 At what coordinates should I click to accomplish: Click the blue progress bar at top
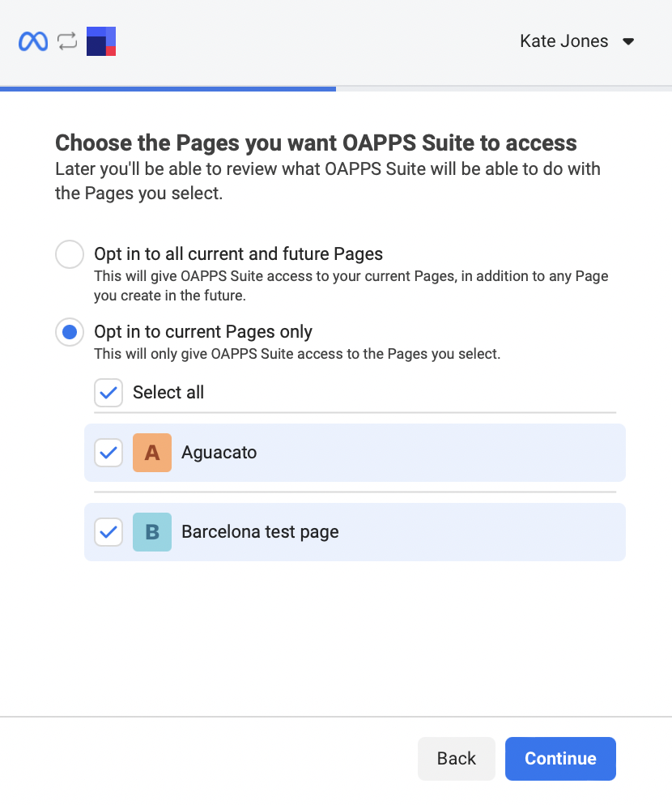[168, 89]
